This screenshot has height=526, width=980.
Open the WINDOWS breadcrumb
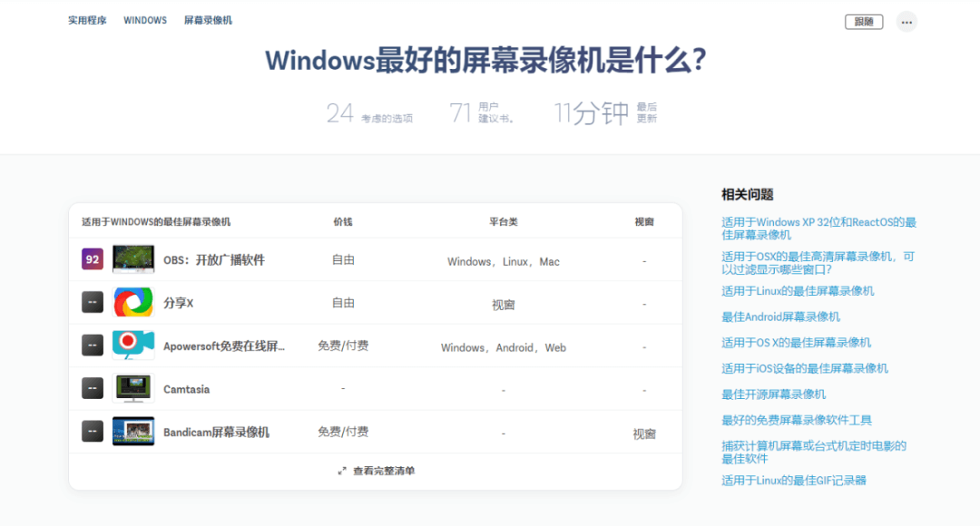click(145, 20)
